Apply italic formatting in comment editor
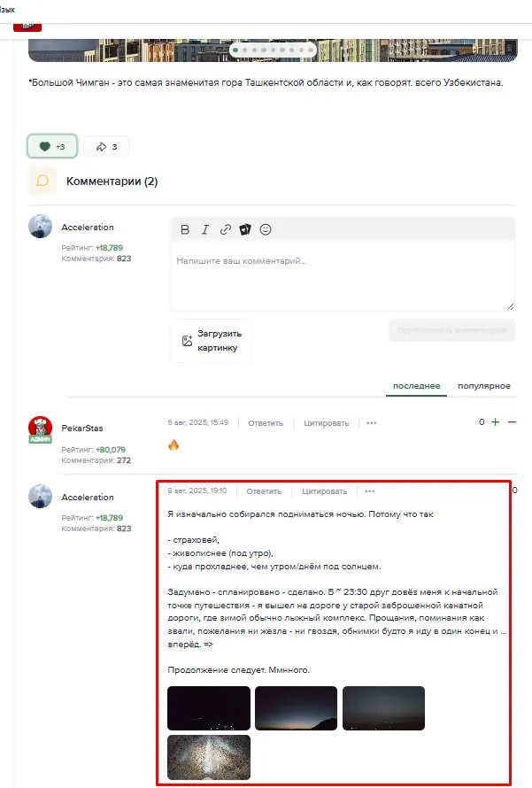The height and width of the screenshot is (788, 532). [x=205, y=229]
